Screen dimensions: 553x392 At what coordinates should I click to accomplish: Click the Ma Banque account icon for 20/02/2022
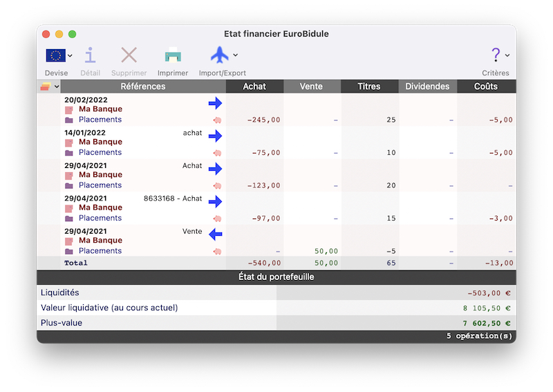click(68, 110)
